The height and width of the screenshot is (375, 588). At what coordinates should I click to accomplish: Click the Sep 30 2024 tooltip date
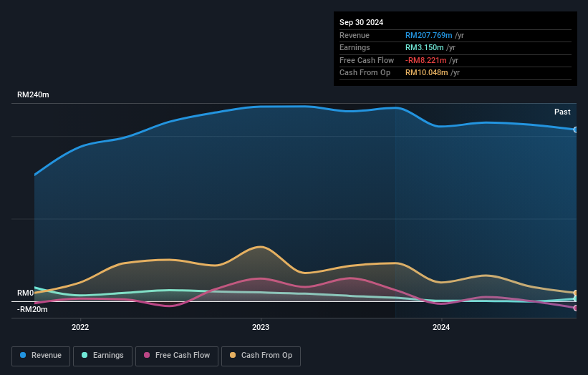361,22
